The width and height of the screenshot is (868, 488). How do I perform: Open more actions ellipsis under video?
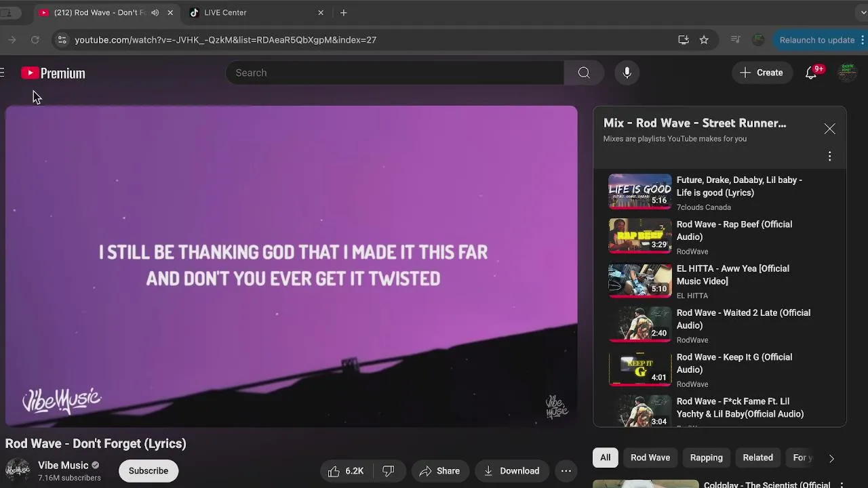click(566, 471)
